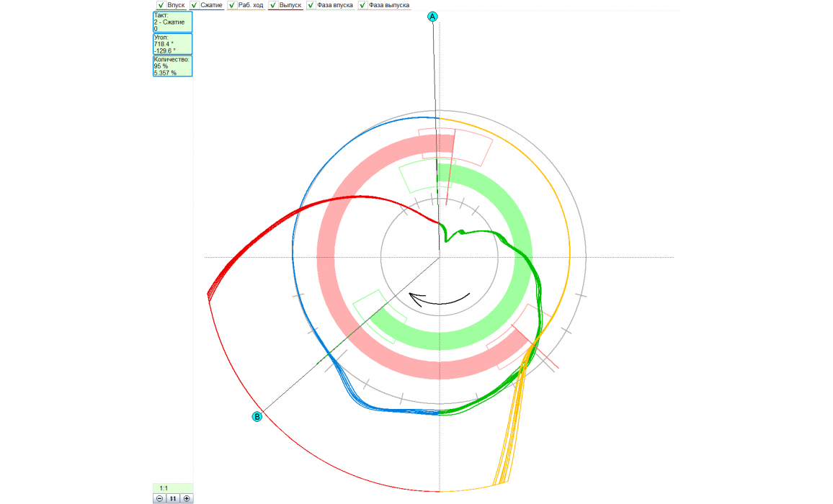This screenshot has height=504, width=833.
Task: Select the cyan marker B
Action: (257, 416)
